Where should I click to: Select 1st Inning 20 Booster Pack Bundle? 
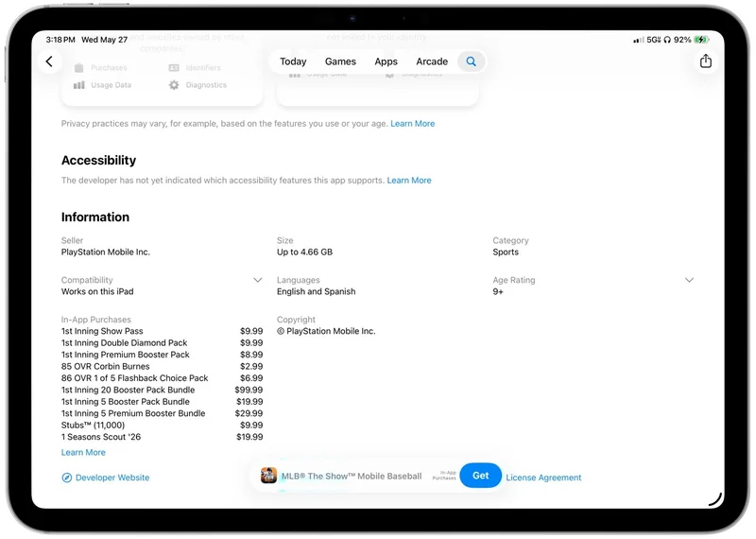pos(162,390)
